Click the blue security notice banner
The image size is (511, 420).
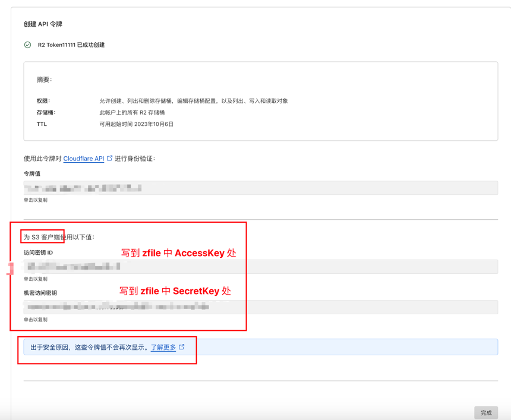pyautogui.click(x=333, y=347)
